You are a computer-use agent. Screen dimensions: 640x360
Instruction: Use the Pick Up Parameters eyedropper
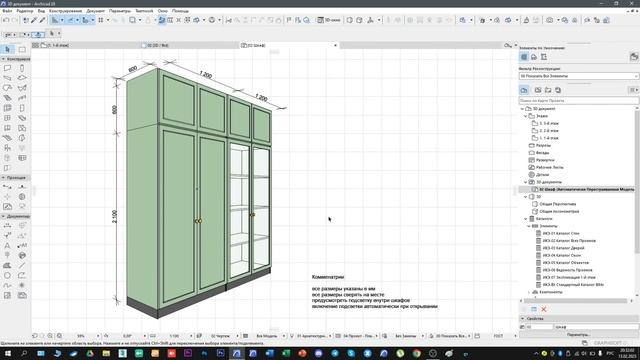[34, 20]
